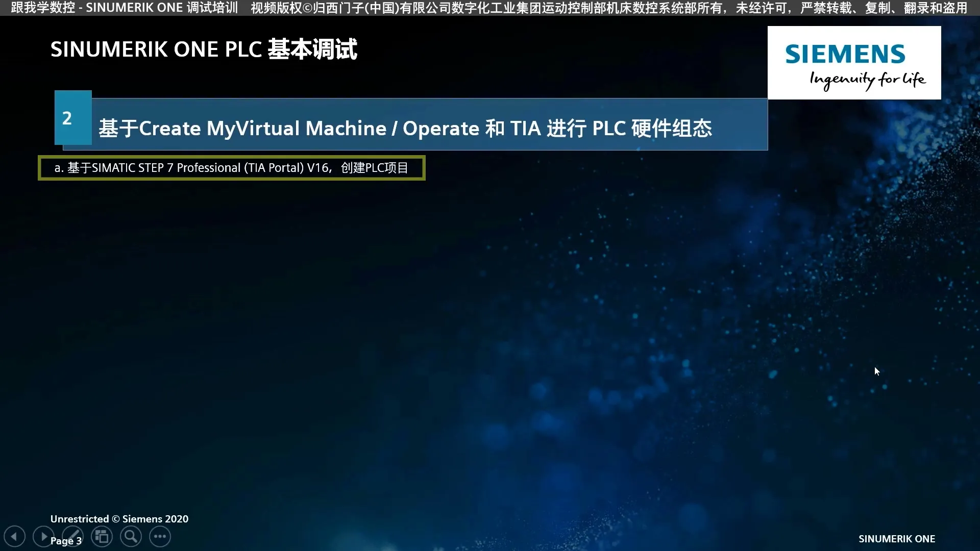Advance to the next slide
The width and height of the screenshot is (980, 551).
click(43, 537)
